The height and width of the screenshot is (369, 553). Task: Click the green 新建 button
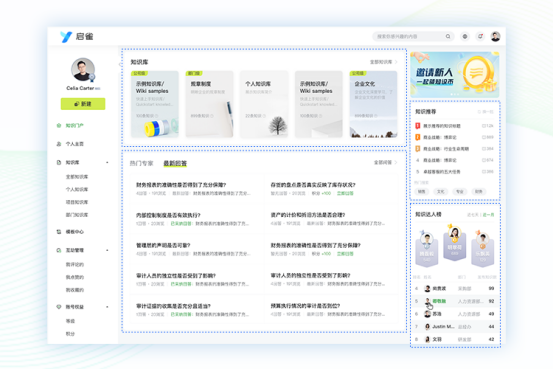click(x=83, y=104)
